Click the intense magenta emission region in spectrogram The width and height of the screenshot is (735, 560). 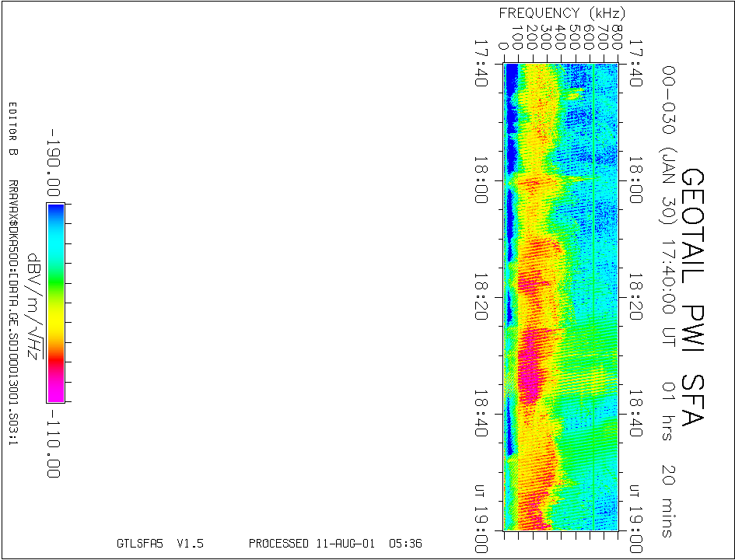(530, 366)
